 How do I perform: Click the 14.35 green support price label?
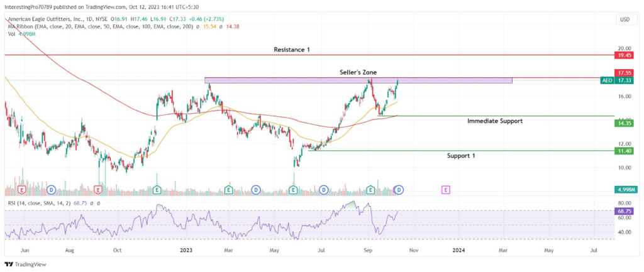click(x=625, y=122)
